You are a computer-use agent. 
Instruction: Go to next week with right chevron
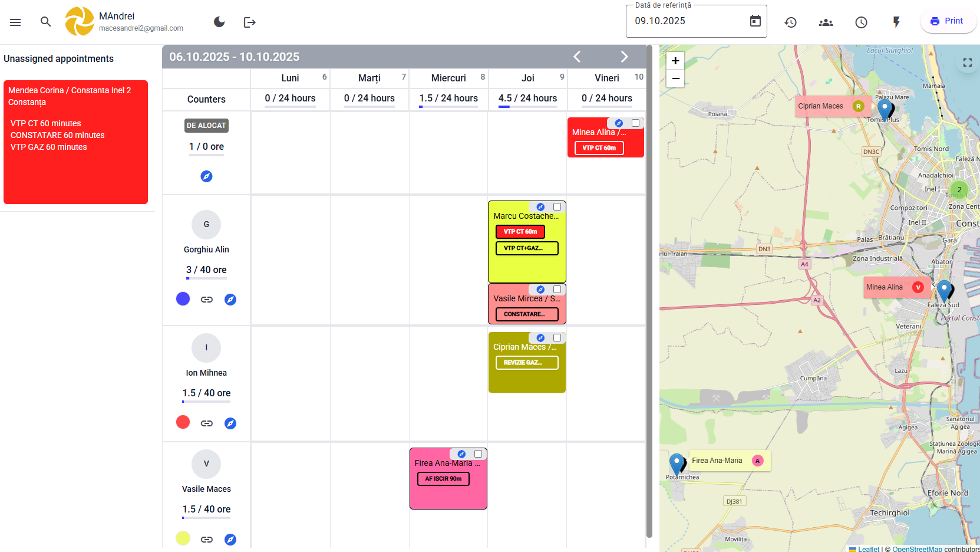(x=624, y=57)
